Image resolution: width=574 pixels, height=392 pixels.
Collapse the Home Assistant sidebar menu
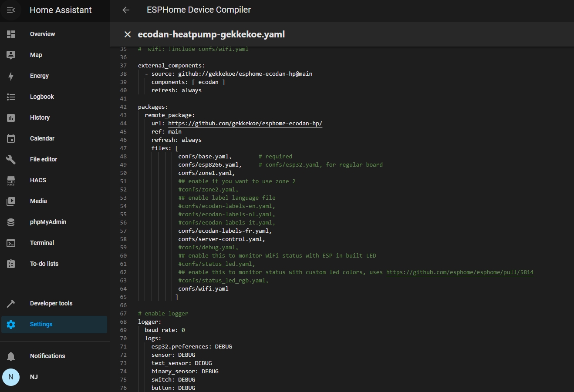[11, 10]
